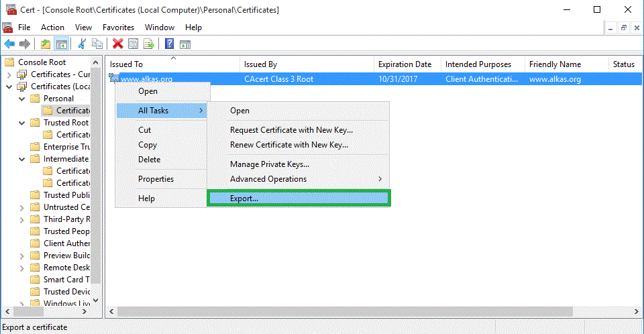Collapse the Trusted Root folder node
This screenshot has height=334, width=644.
pyautogui.click(x=21, y=123)
